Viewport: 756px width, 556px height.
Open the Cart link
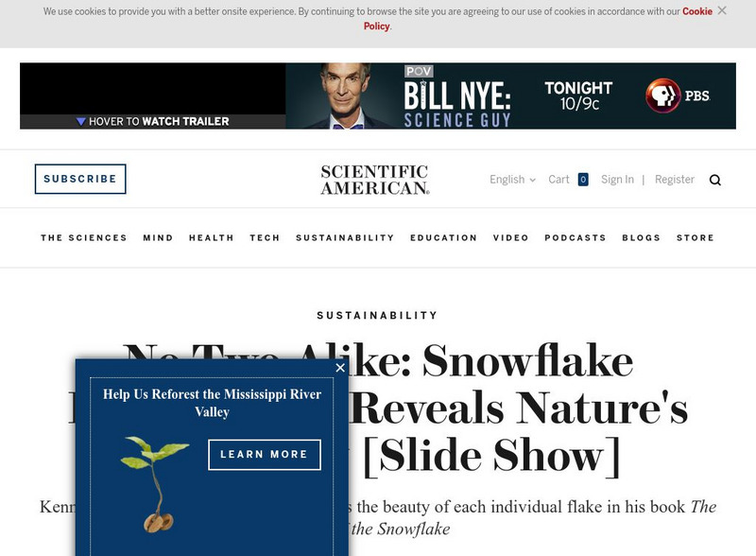tap(558, 180)
